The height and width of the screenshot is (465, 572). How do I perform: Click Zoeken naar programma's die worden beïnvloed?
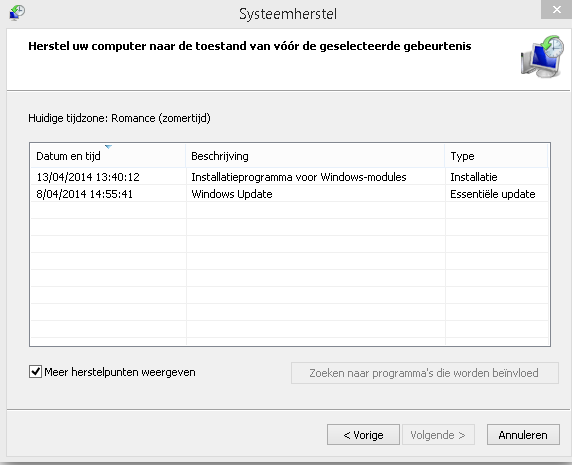click(x=425, y=373)
